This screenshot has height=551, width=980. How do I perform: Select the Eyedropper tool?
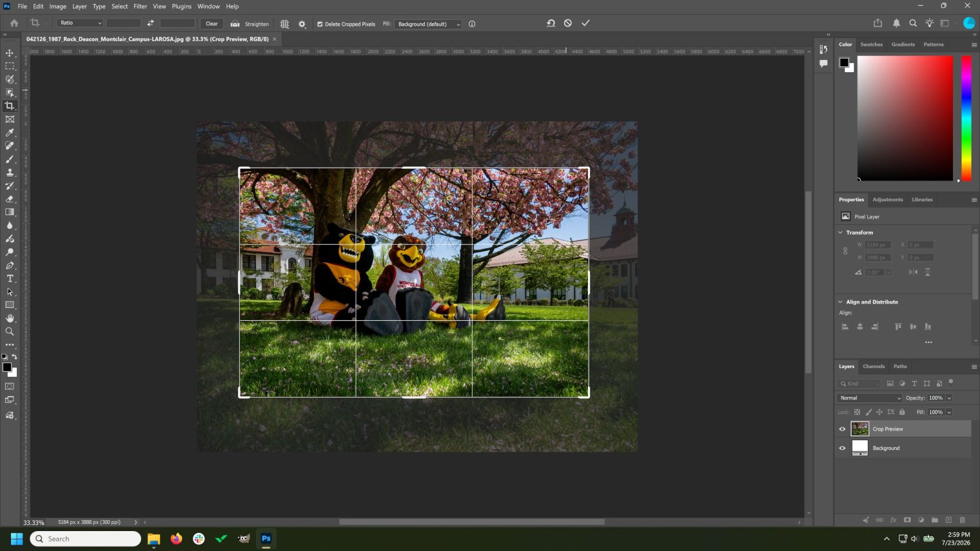coord(10,133)
